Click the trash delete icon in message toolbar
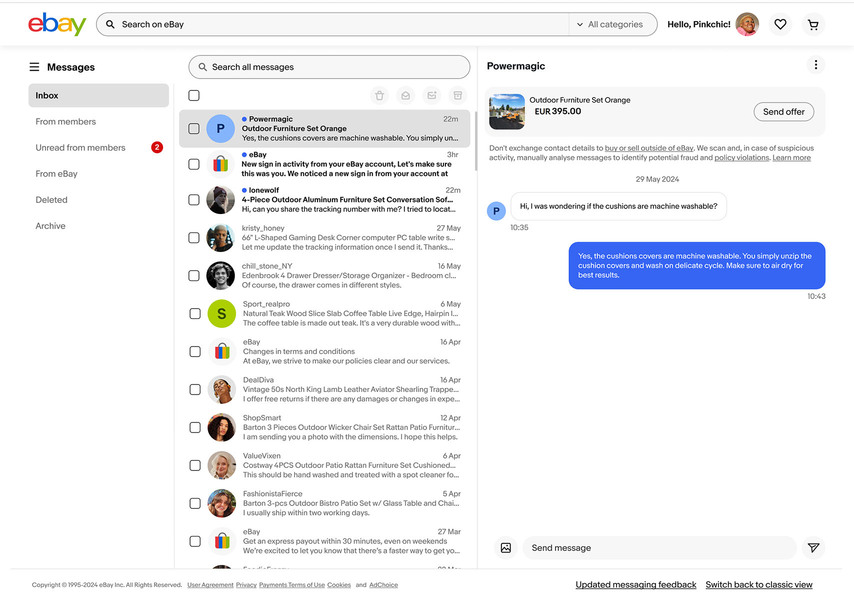Screen dimensions: 854x600 380,96
